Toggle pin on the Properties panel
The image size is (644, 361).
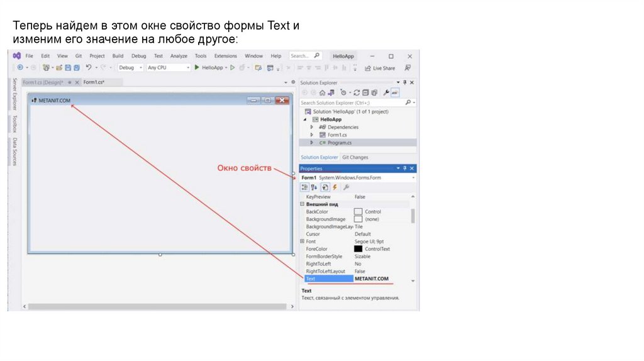point(404,169)
